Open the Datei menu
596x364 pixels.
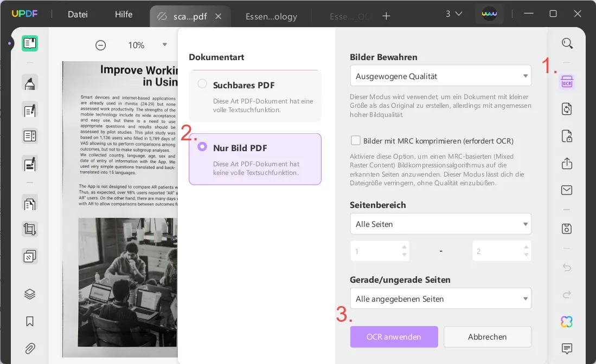(77, 14)
